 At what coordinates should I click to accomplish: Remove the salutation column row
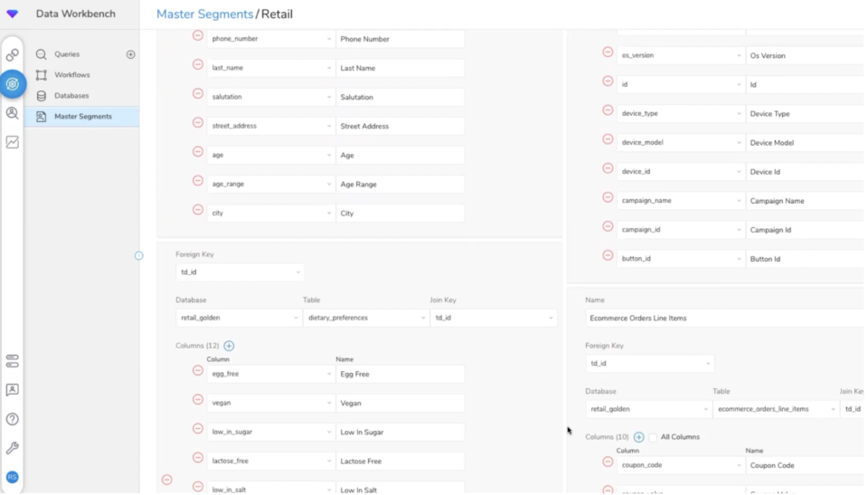click(x=198, y=94)
